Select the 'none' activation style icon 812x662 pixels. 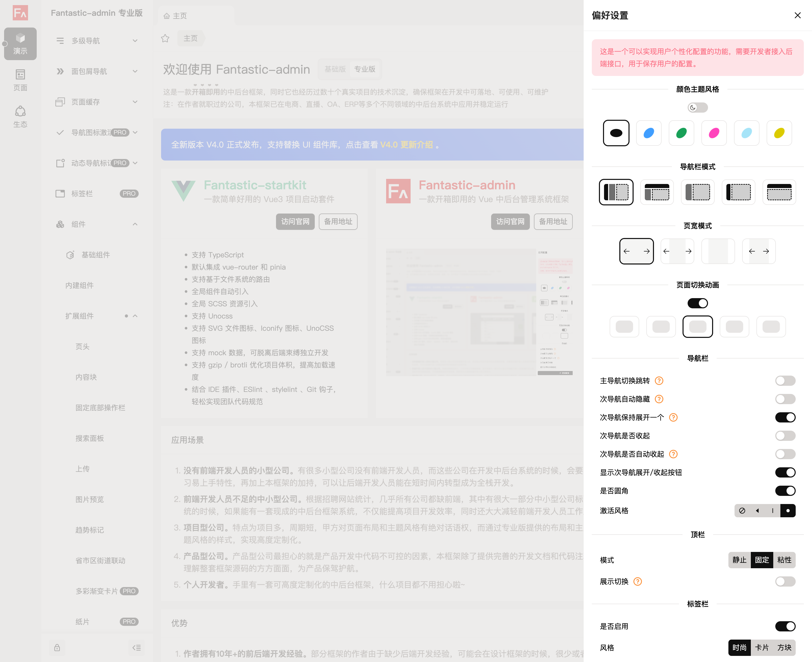[x=742, y=511]
